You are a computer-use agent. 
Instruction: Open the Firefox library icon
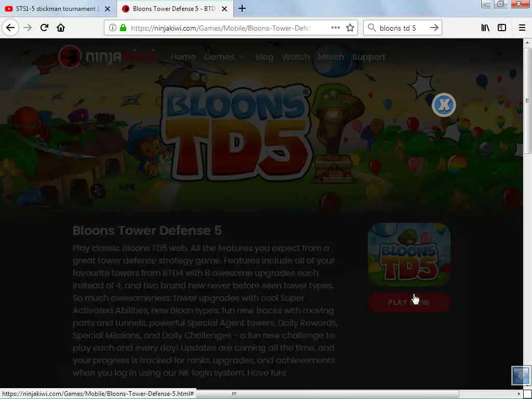pyautogui.click(x=485, y=28)
